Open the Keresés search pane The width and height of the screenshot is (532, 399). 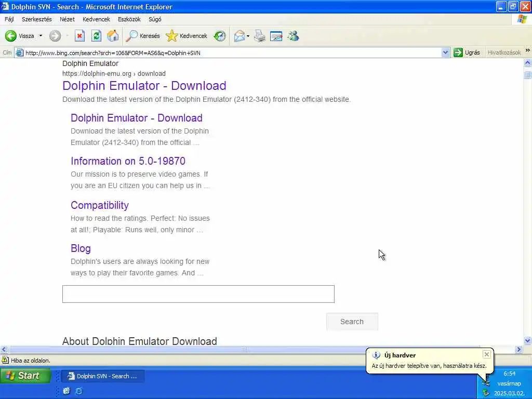pos(142,36)
